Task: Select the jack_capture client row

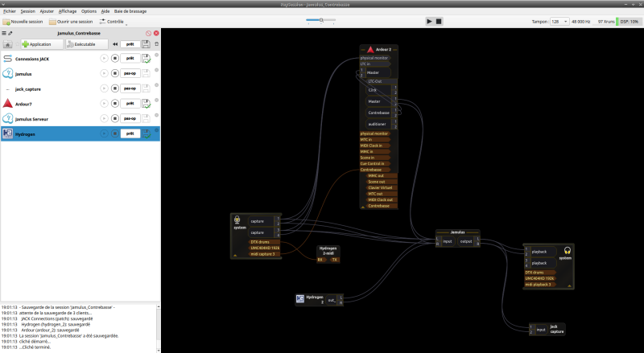Action: click(x=48, y=88)
